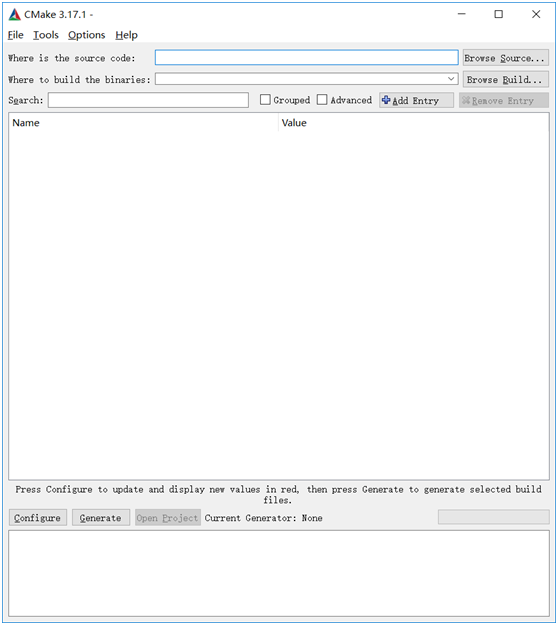This screenshot has width=558, height=625.
Task: Expand the build binaries path dropdown
Action: 451,79
